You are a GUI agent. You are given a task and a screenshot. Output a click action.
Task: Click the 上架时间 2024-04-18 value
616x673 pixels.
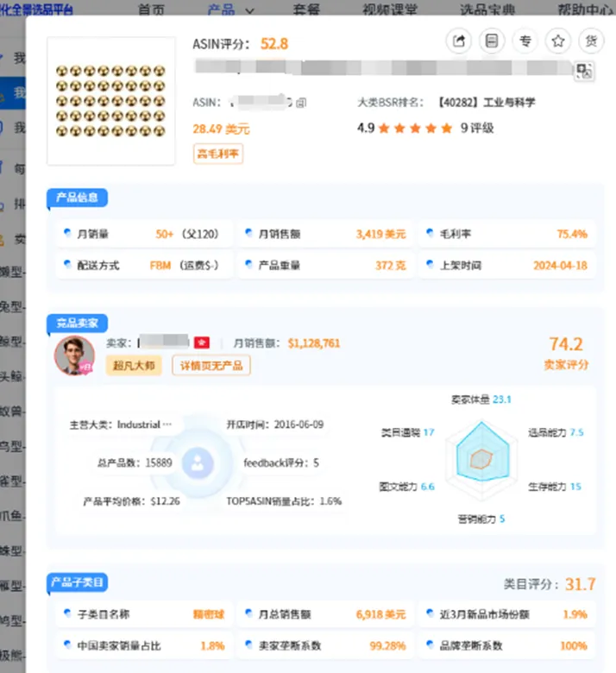click(560, 266)
